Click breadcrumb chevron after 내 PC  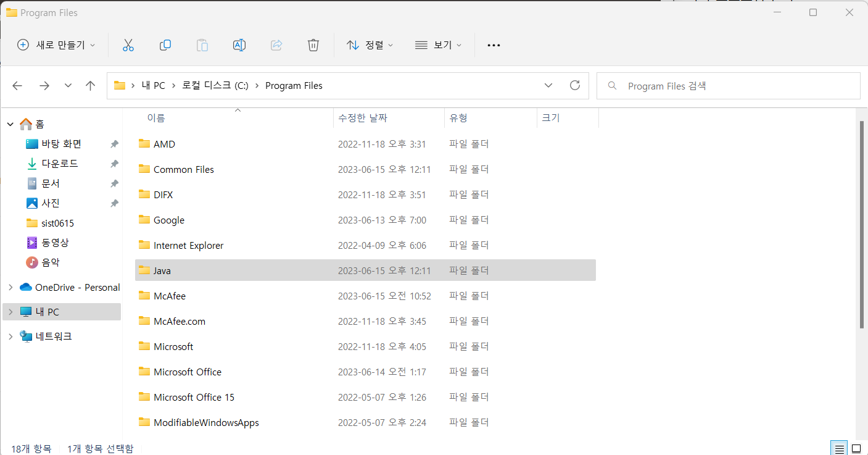coord(173,86)
